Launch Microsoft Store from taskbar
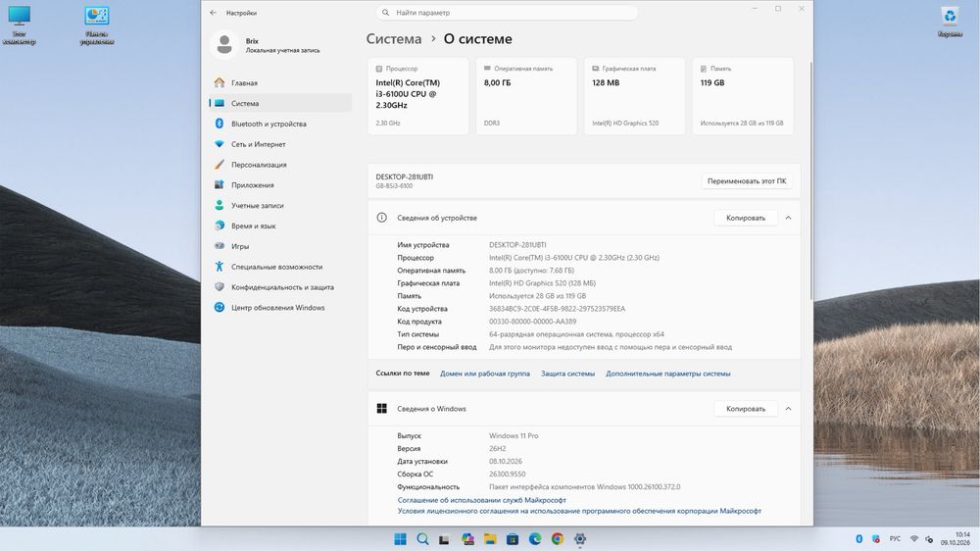The height and width of the screenshot is (551, 980). coord(513,539)
